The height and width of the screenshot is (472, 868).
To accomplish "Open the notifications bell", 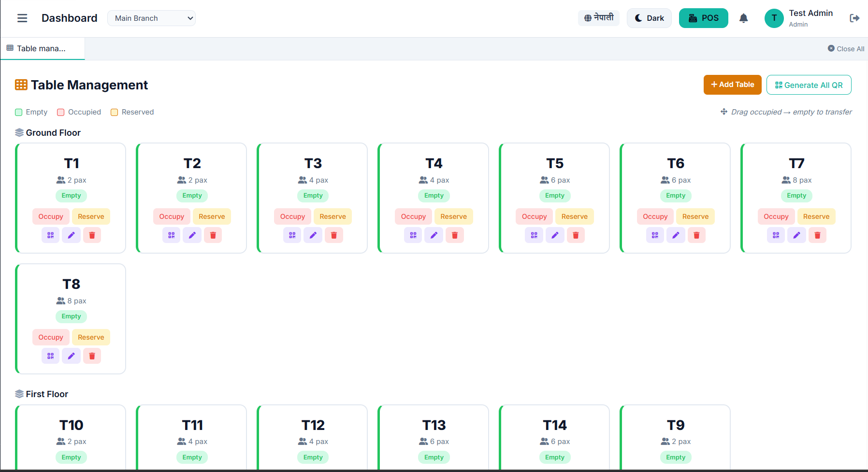I will 743,18.
